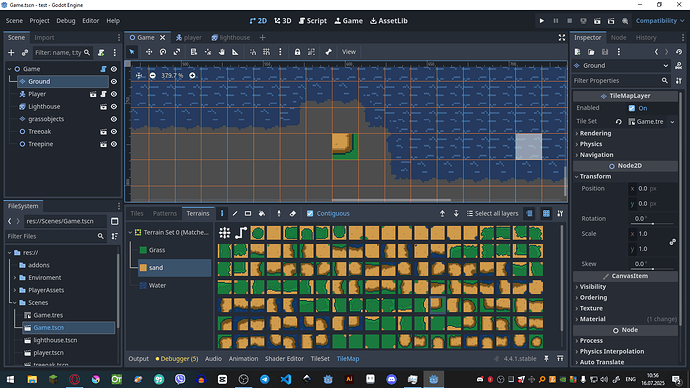Select the Water terrain swatch

(x=143, y=286)
